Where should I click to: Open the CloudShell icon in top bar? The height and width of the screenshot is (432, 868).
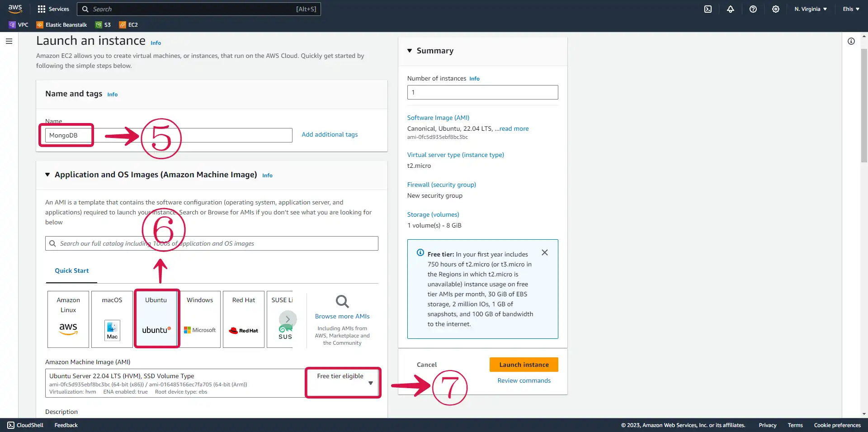tap(708, 9)
